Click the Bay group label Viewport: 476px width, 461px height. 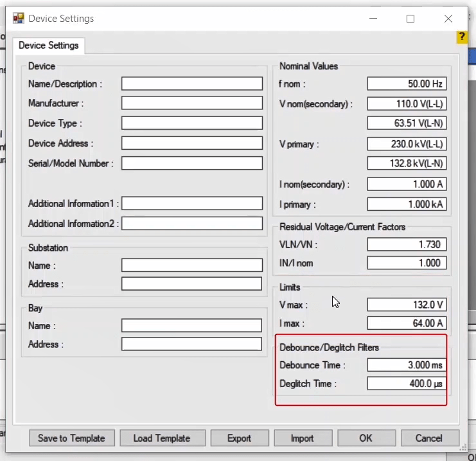35,308
